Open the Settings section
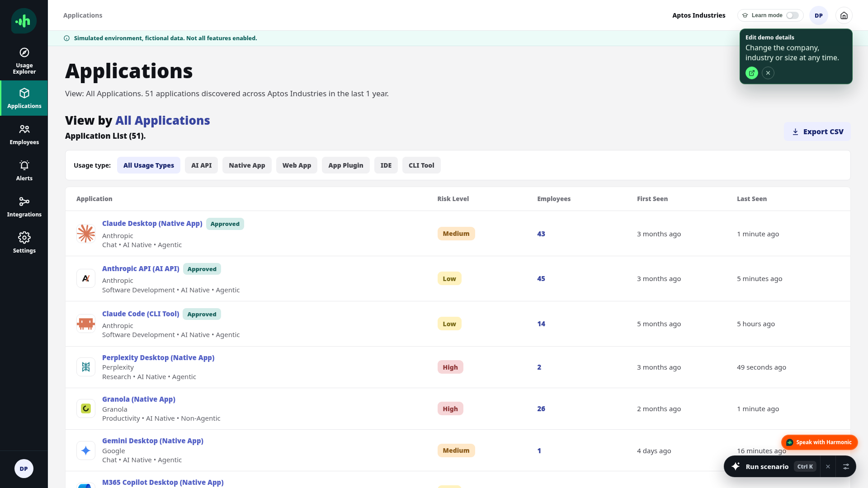The height and width of the screenshot is (488, 868). click(24, 243)
